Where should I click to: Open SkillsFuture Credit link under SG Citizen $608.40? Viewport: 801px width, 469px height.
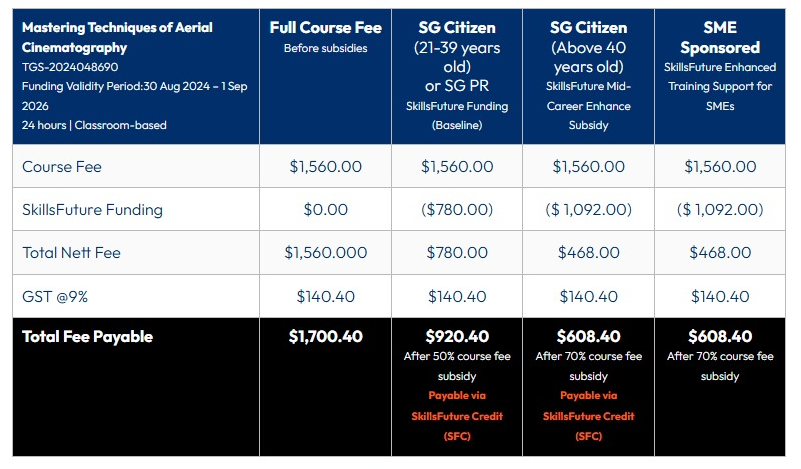tap(588, 416)
